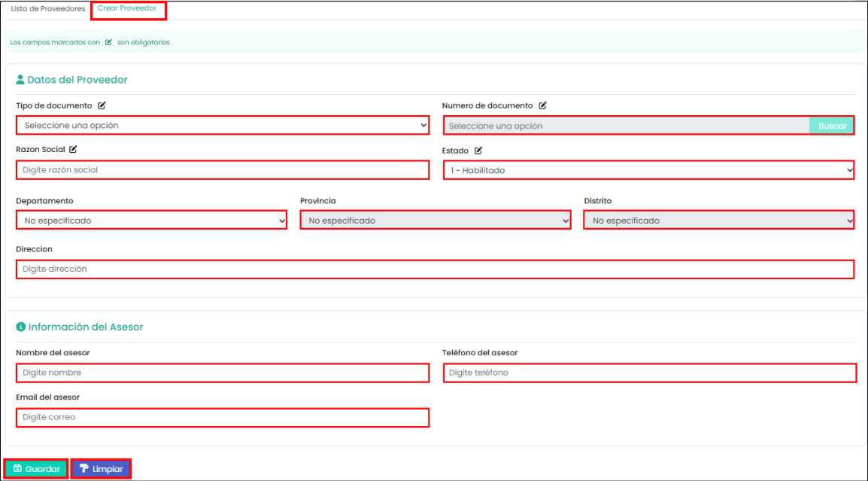Screen dimensions: 868x481
Task: Click the user icon in Datos del Proveedor
Action: point(20,80)
